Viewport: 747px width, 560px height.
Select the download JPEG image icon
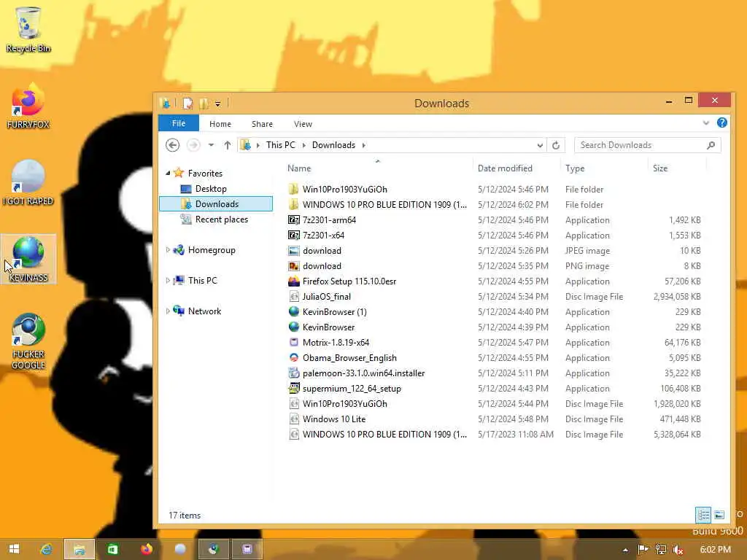[x=294, y=251]
